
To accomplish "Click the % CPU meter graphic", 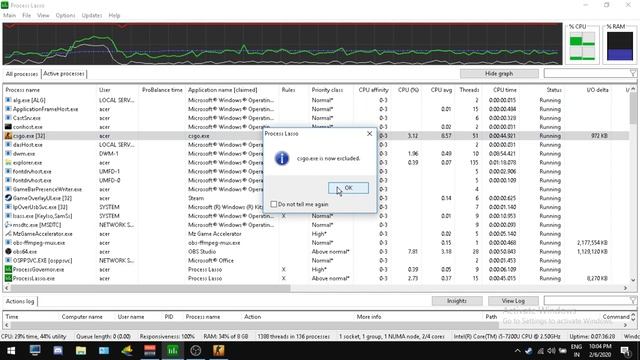I will pyautogui.click(x=582, y=47).
